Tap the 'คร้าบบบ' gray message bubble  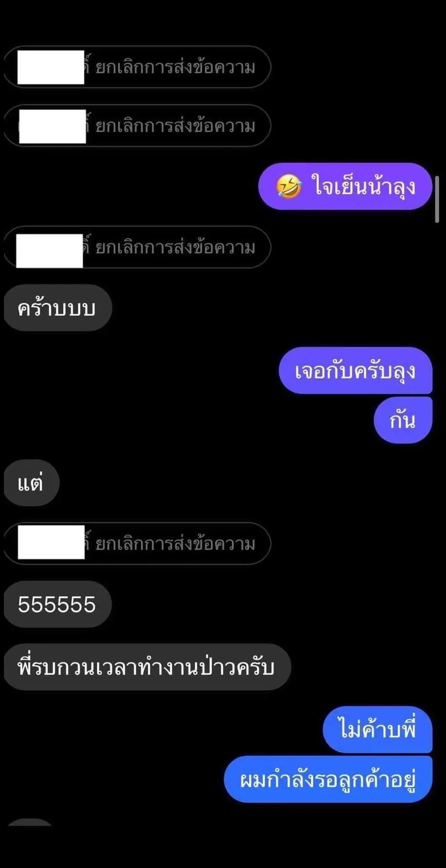pos(58,308)
